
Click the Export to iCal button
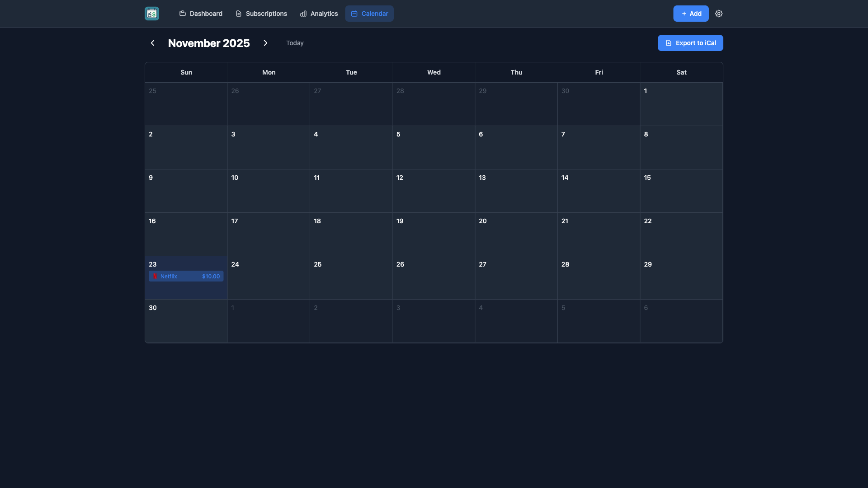690,43
